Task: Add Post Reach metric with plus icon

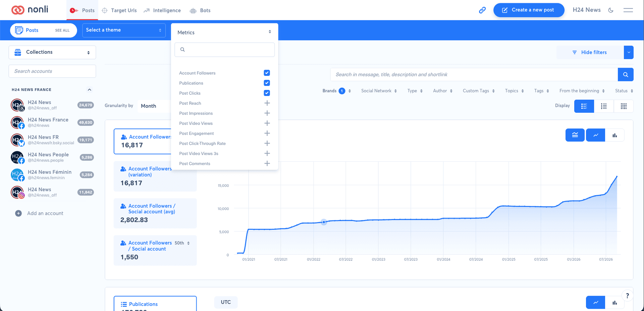Action: pos(267,103)
